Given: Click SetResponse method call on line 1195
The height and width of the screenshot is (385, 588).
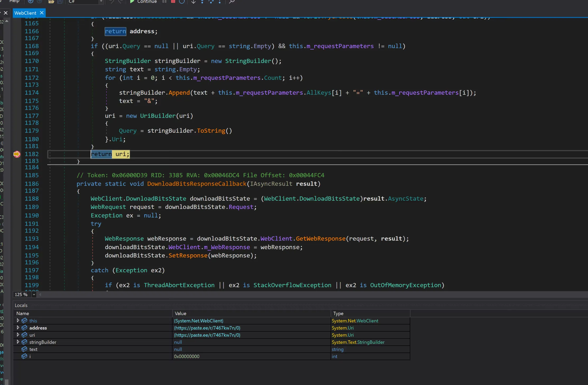Looking at the screenshot, I should [188, 256].
